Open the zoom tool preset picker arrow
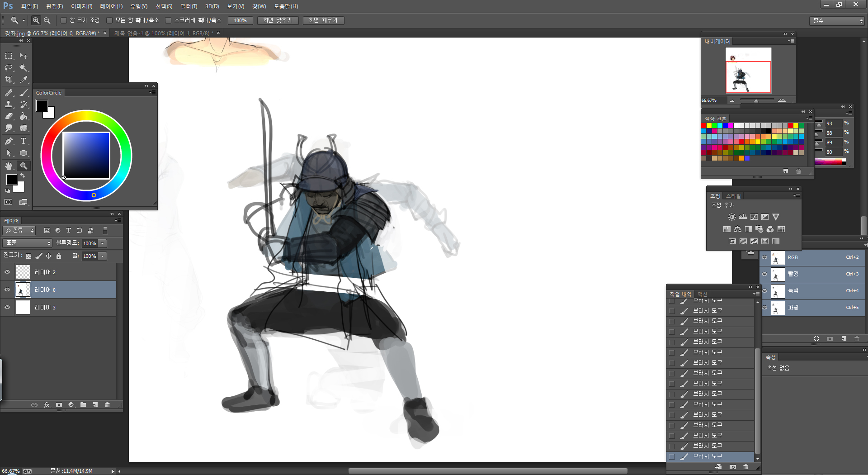Screen dimensions: 868x475 (24, 20)
